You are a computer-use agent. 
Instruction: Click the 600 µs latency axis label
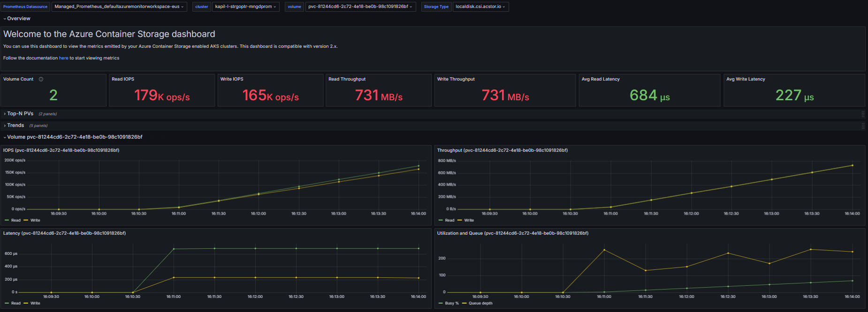[x=11, y=253]
